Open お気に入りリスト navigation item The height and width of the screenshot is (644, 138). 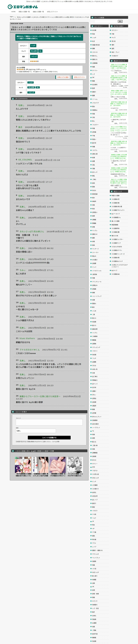coord(52,12)
